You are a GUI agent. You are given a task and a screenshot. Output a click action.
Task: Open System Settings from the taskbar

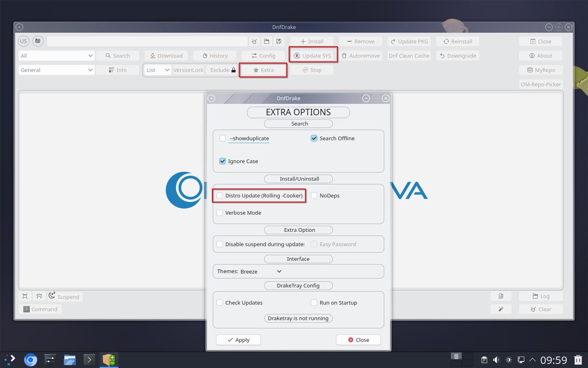pyautogui.click(x=50, y=360)
